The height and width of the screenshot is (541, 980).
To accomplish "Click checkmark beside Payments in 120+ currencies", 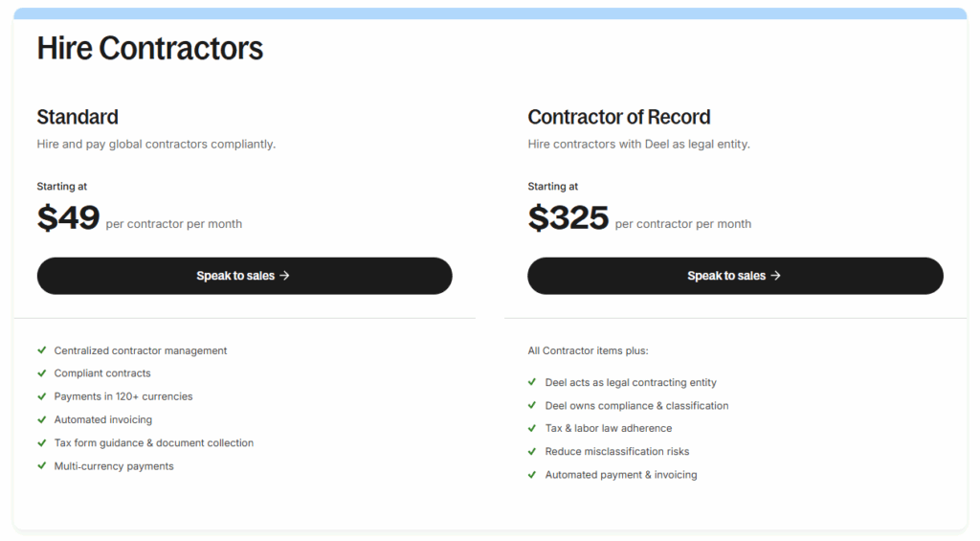I will pos(42,396).
